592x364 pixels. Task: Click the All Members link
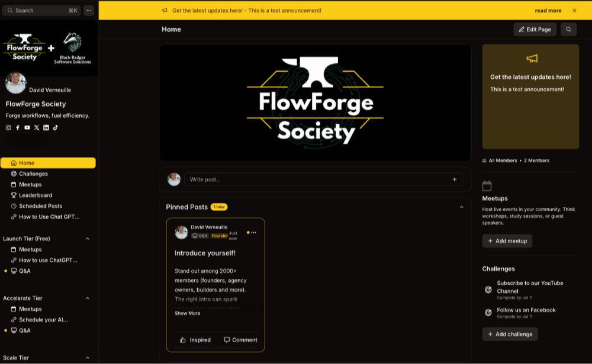[x=503, y=160]
